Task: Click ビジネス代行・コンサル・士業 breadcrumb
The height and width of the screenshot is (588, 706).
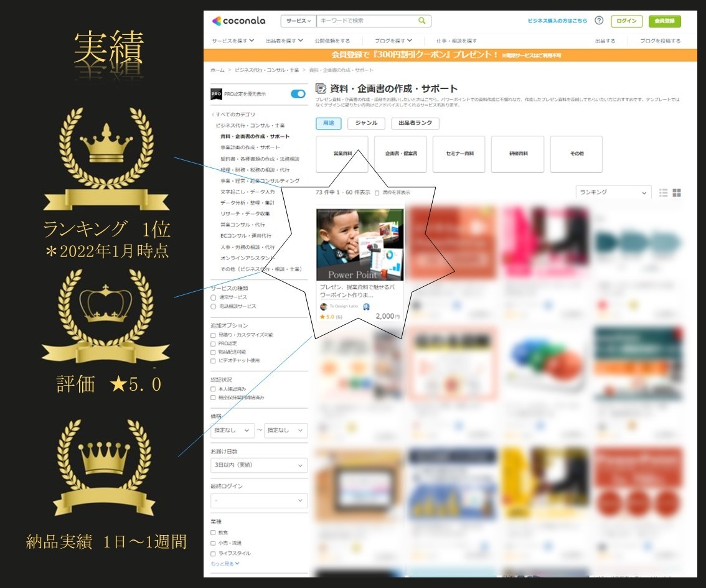Action: pos(266,70)
